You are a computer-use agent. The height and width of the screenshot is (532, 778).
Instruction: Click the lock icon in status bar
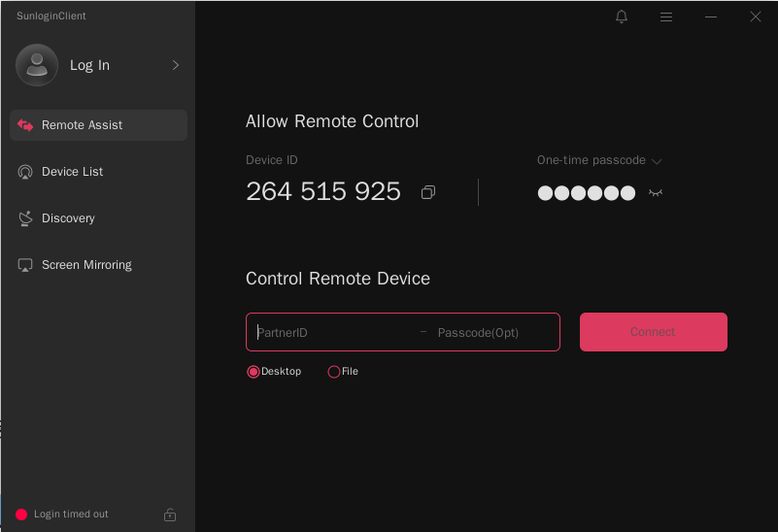[170, 515]
